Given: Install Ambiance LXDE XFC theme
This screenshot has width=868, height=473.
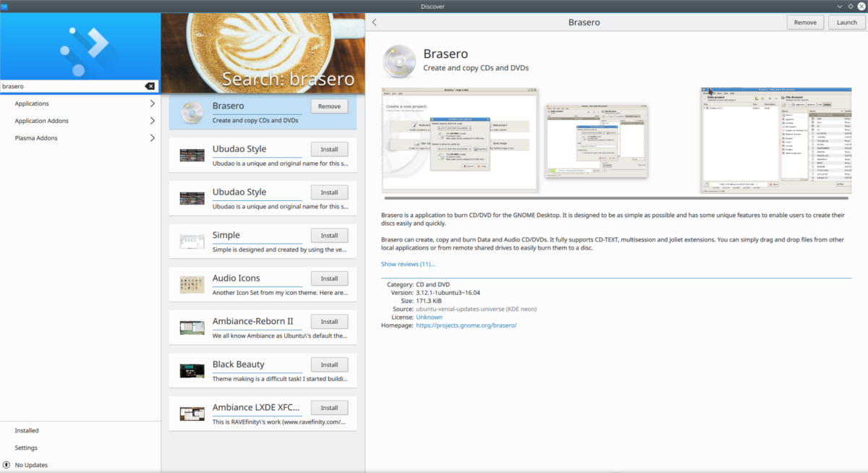Looking at the screenshot, I should point(329,408).
